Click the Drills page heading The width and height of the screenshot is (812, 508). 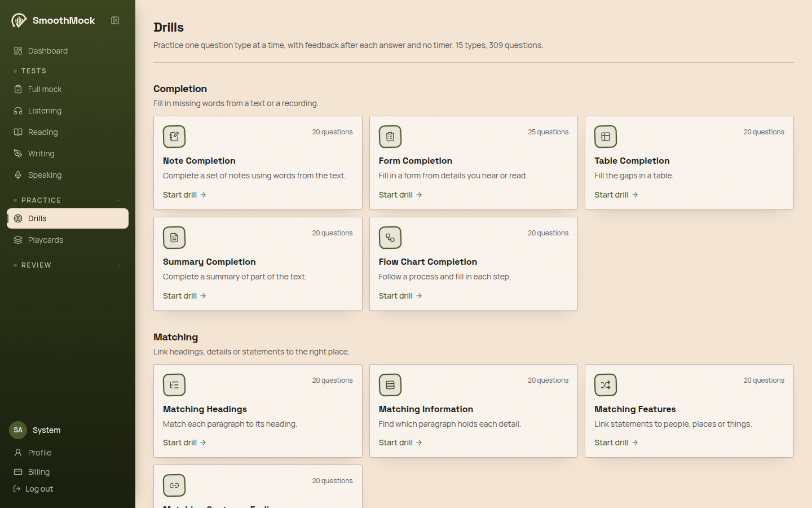click(169, 27)
